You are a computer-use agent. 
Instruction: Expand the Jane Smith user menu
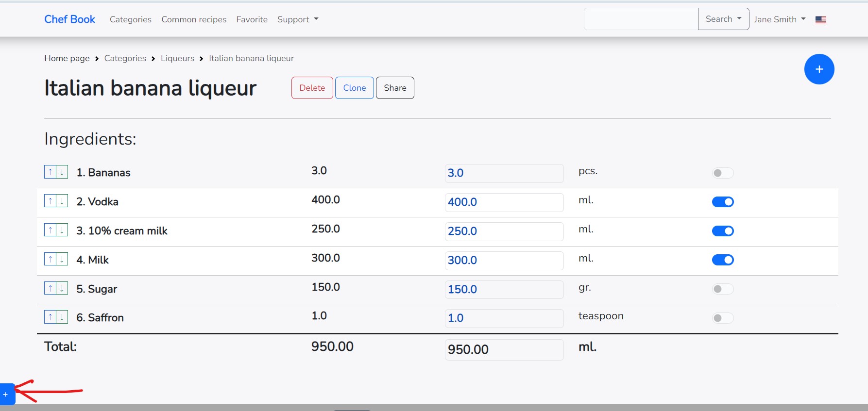779,19
